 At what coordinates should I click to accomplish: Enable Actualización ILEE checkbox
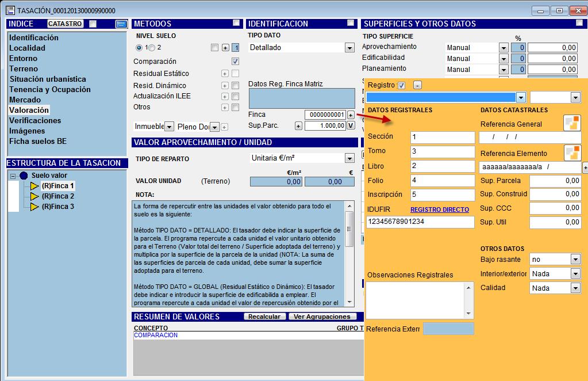click(x=235, y=97)
